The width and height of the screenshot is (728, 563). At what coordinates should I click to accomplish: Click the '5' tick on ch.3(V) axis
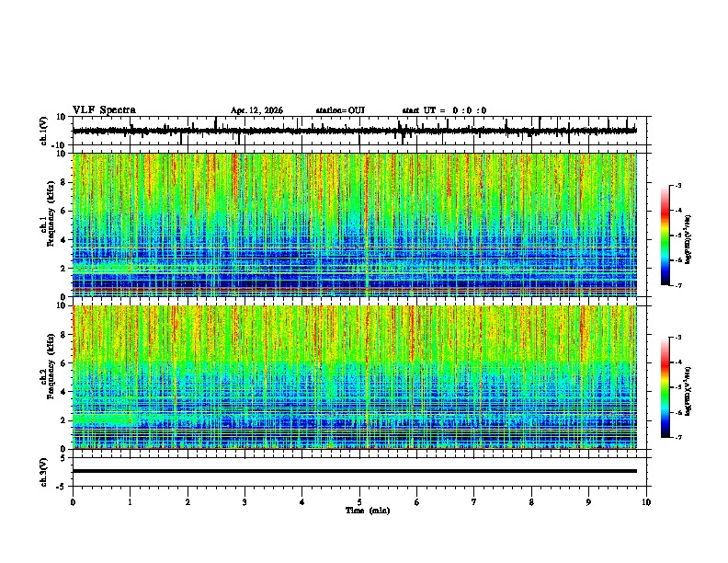pyautogui.click(x=63, y=457)
